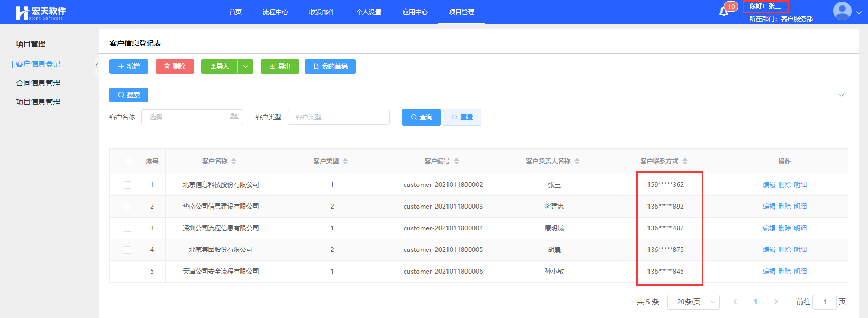The height and width of the screenshot is (318, 868).
Task: Collapse the search panel chevron
Action: click(x=841, y=95)
